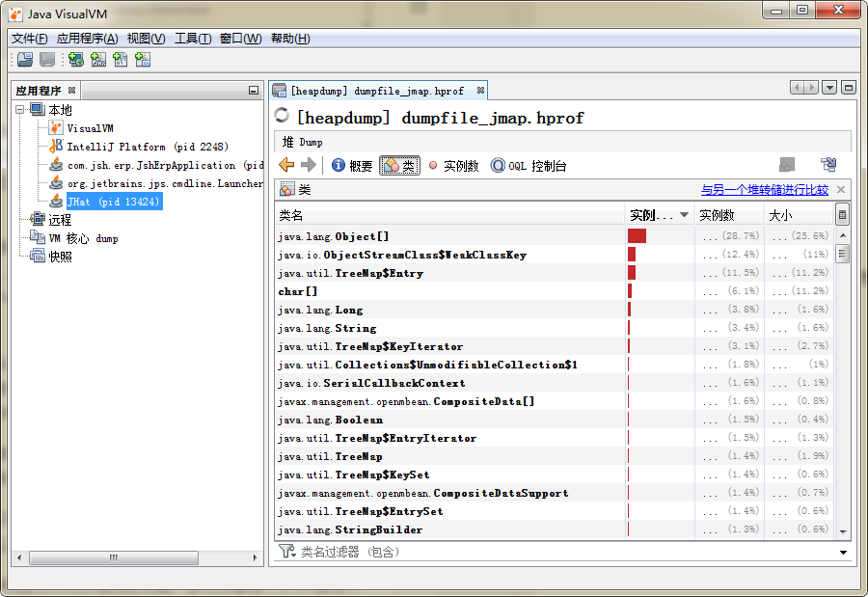The width and height of the screenshot is (868, 597).
Task: Open the 文件(F) menu
Action: point(29,39)
